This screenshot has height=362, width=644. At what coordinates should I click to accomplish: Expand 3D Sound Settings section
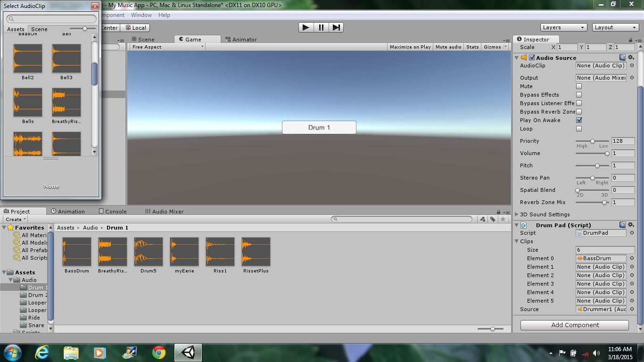click(x=516, y=214)
